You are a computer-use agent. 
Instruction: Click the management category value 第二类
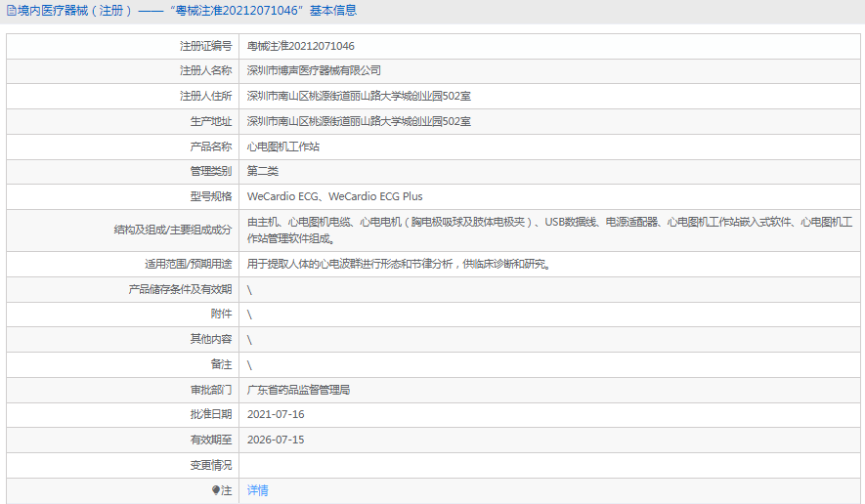coord(263,171)
